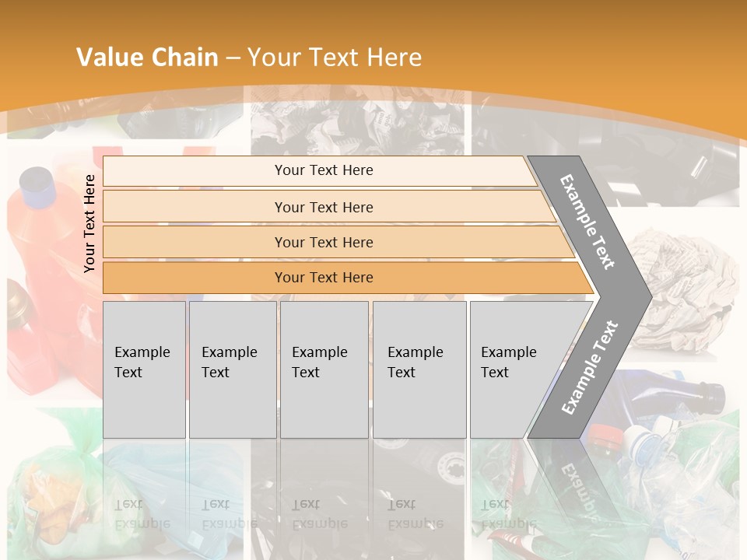Select the second gray "Example Text" box
This screenshot has width=747, height=560.
tap(232, 369)
